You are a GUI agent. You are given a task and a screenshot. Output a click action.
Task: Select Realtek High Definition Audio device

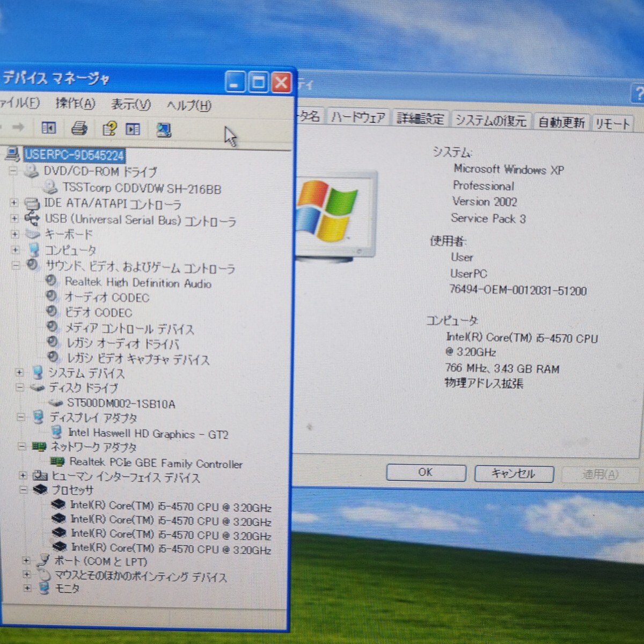[x=138, y=283]
